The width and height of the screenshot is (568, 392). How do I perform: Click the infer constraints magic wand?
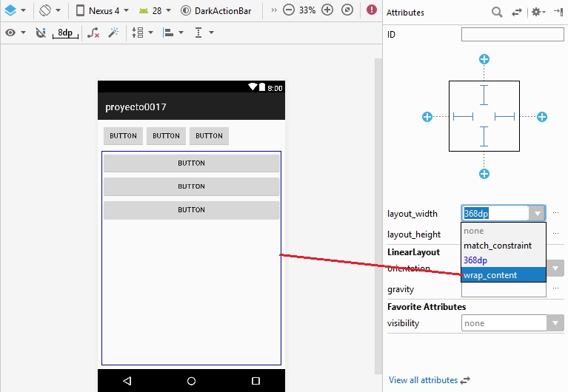tap(113, 33)
